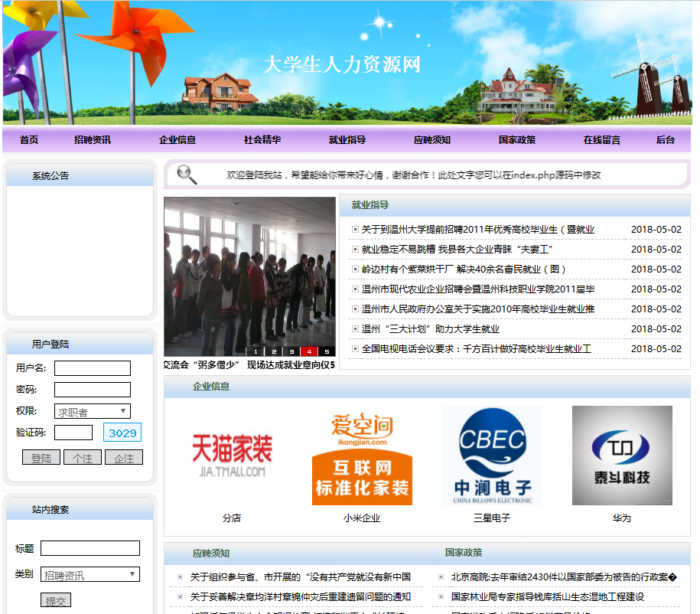This screenshot has height=614, width=700.
Task: Refresh the captcha image 3029
Action: [122, 433]
